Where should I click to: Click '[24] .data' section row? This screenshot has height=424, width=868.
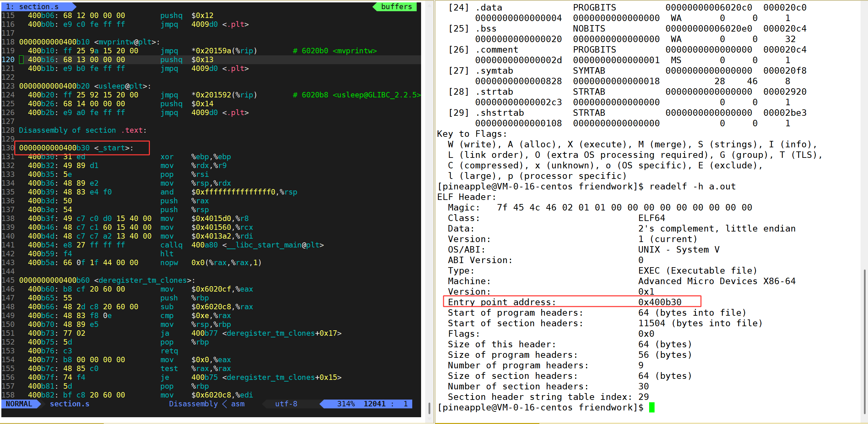[x=627, y=13]
